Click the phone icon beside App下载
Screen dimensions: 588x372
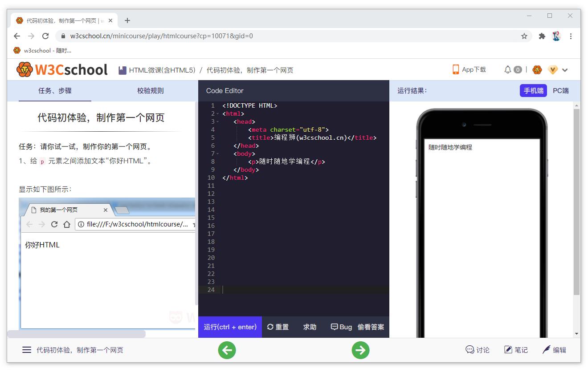coord(455,69)
